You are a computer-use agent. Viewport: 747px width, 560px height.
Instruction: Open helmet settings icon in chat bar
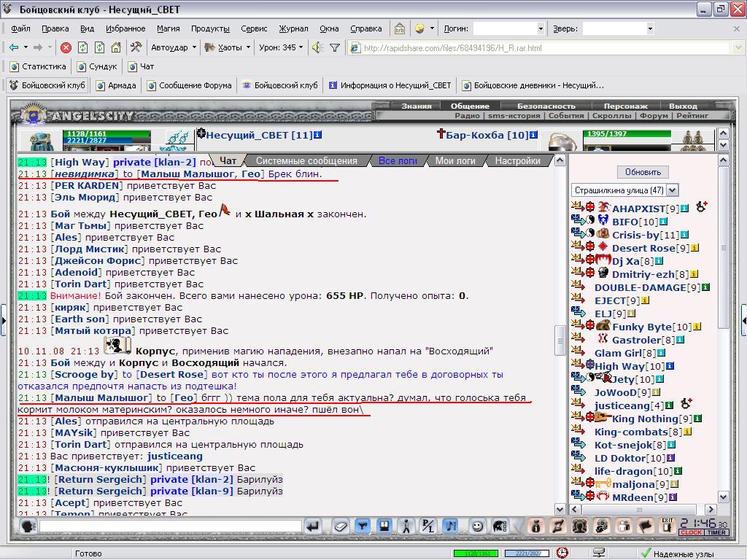coord(499,526)
